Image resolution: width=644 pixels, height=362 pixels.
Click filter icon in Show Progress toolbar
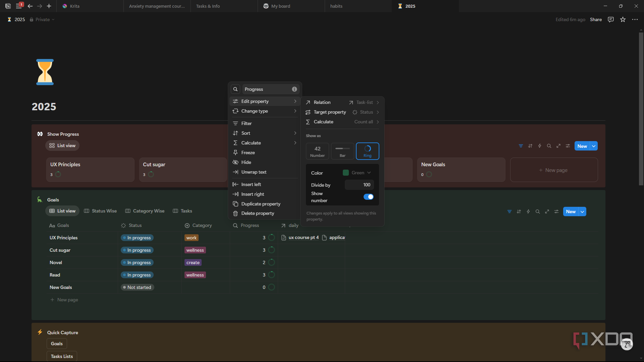(x=521, y=146)
